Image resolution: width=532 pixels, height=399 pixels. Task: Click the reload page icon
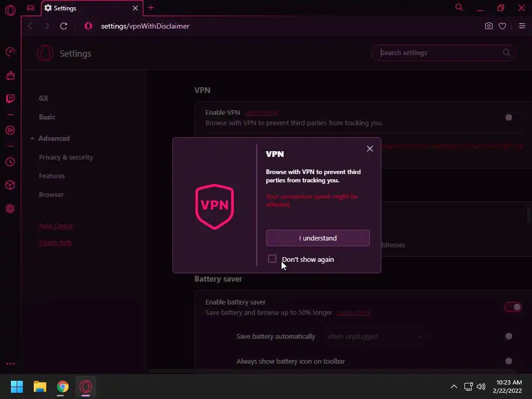pos(63,26)
